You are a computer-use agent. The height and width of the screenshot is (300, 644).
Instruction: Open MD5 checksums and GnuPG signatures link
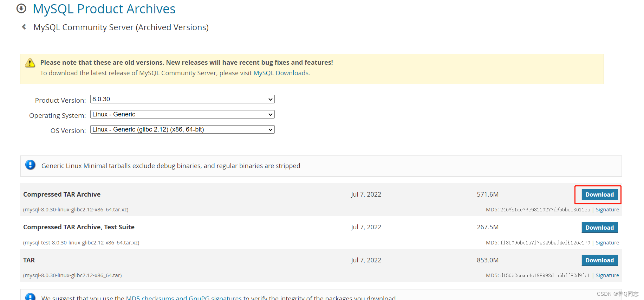[184, 298]
